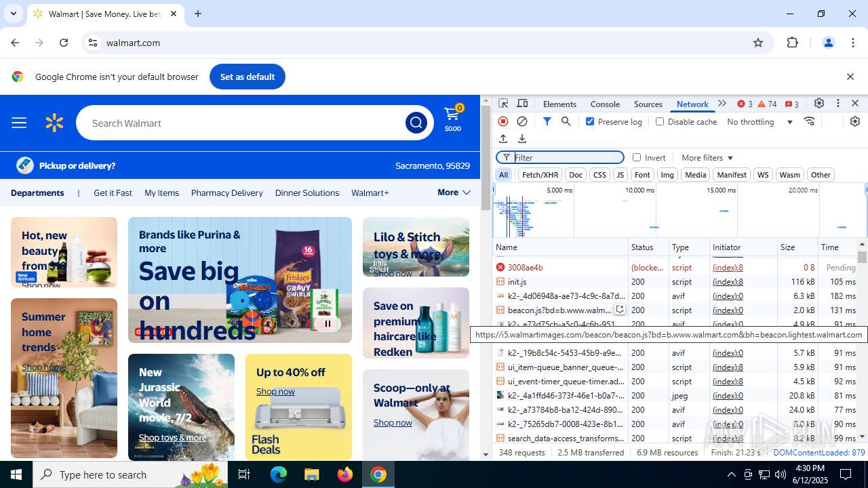This screenshot has width=868, height=488.
Task: Open network search with magnifier icon
Action: coord(566,121)
